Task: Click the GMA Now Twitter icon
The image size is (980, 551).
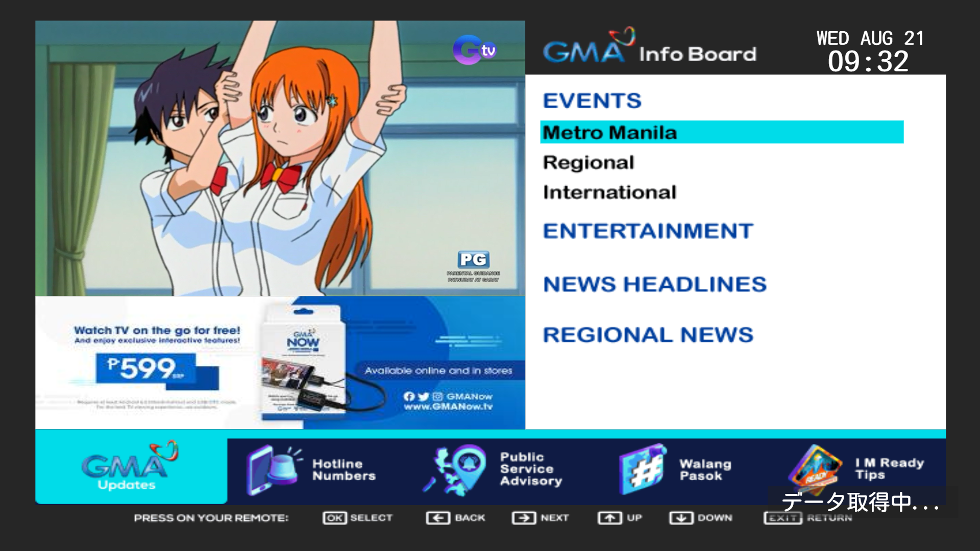Action: [x=424, y=396]
